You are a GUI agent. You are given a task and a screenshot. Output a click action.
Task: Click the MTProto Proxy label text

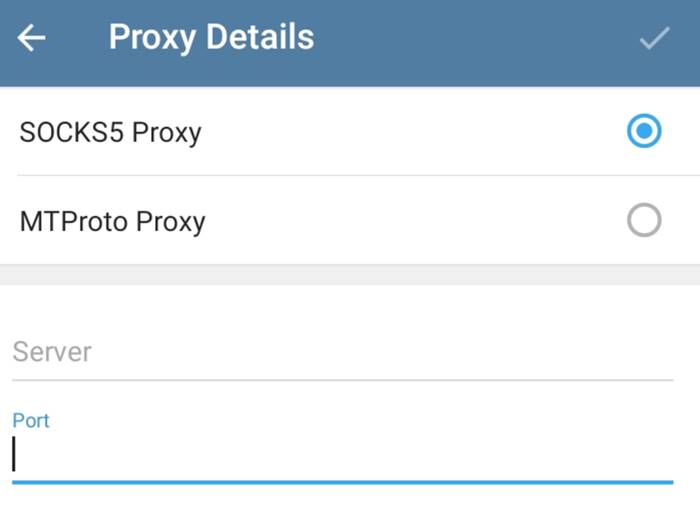point(112,221)
